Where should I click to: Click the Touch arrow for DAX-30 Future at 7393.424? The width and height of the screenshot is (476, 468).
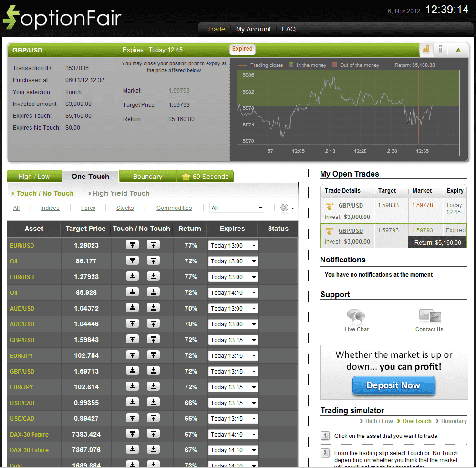point(132,434)
